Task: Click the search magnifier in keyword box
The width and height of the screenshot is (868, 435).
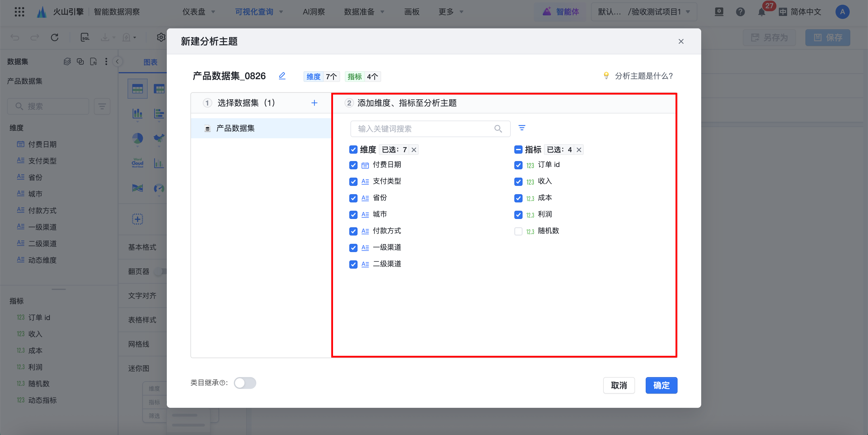Action: tap(498, 129)
